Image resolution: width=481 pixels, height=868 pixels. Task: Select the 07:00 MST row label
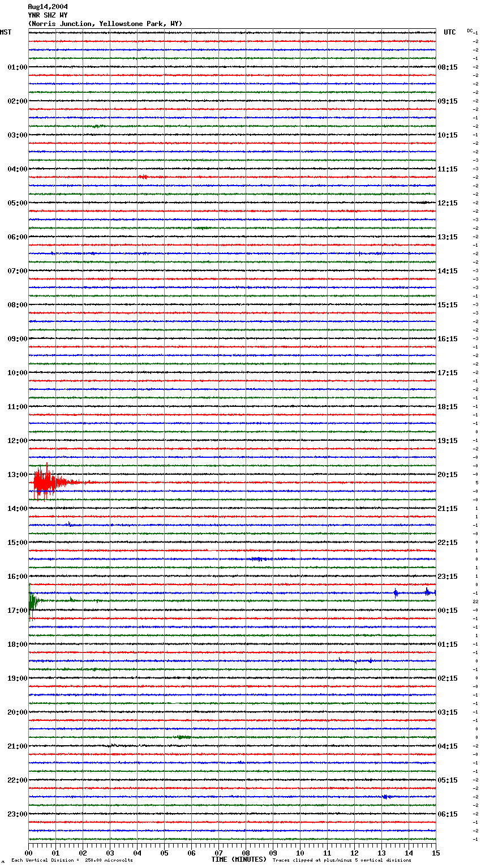coord(18,271)
